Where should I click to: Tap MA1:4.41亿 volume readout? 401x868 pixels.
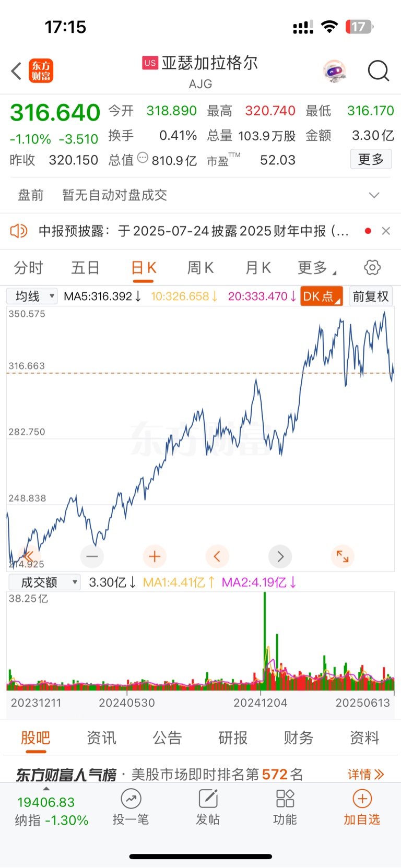(x=179, y=582)
